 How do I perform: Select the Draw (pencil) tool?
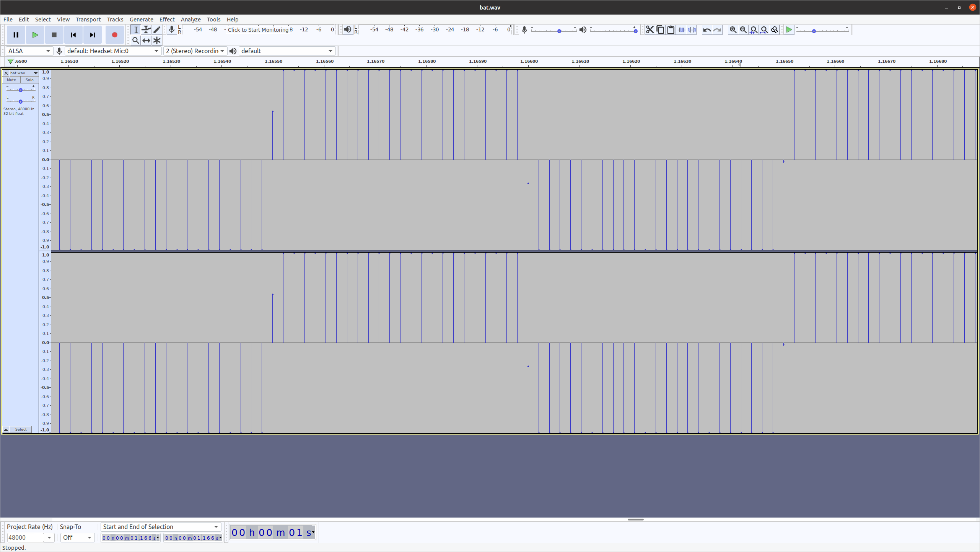157,30
